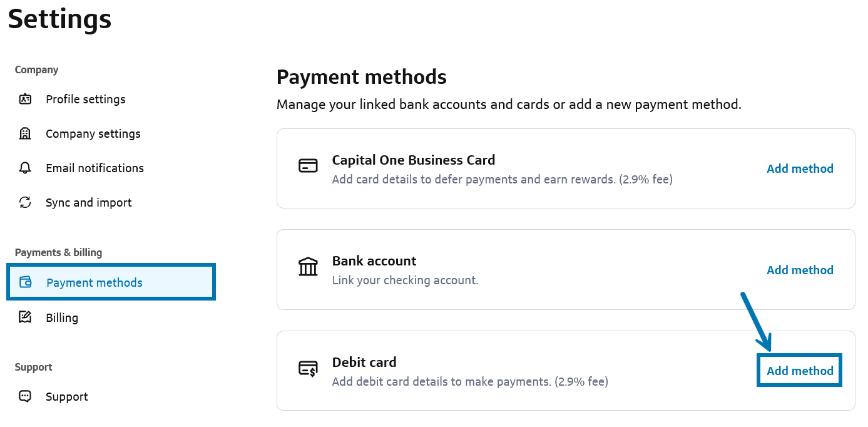
Task: Click the Sync and import arrows icon
Action: click(x=25, y=202)
